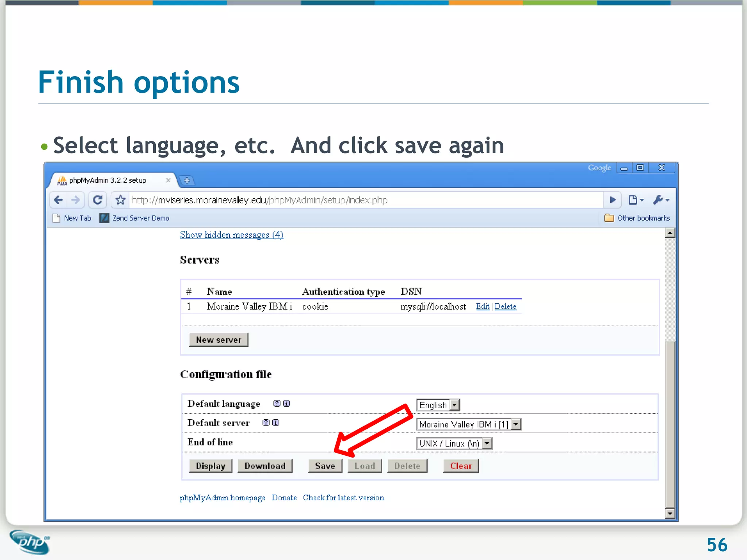747x560 pixels.
Task: Edit the Moraine Valley IBM i server
Action: [483, 306]
